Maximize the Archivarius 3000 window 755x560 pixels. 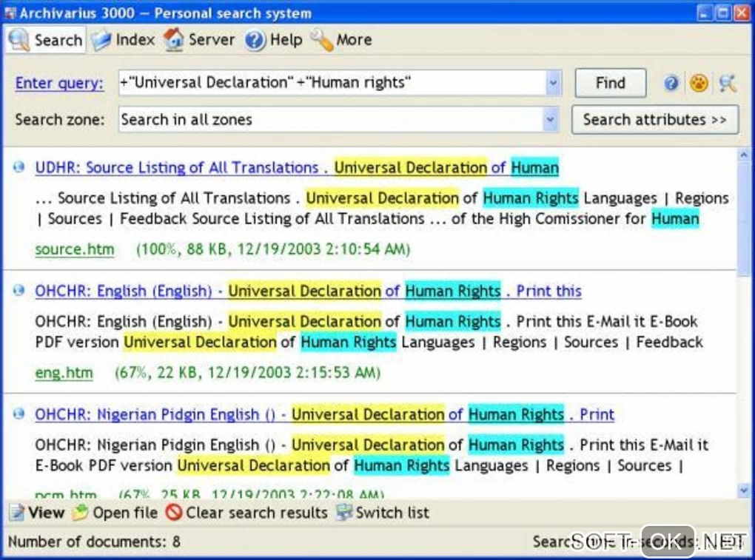click(x=722, y=13)
